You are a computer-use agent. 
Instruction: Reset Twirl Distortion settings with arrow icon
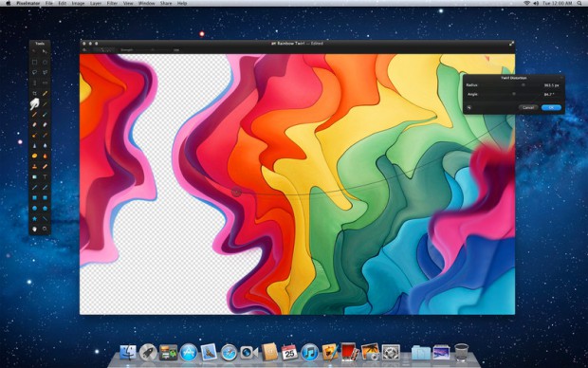469,108
